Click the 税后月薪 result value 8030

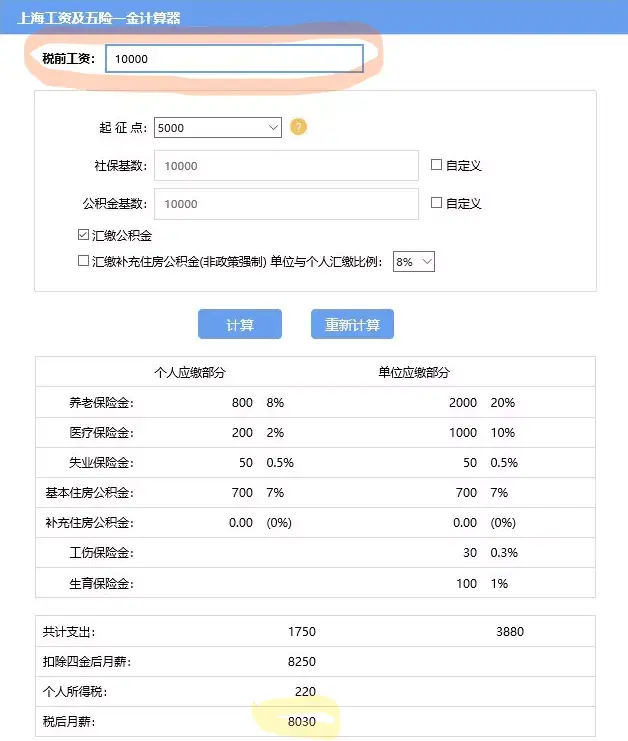301,720
